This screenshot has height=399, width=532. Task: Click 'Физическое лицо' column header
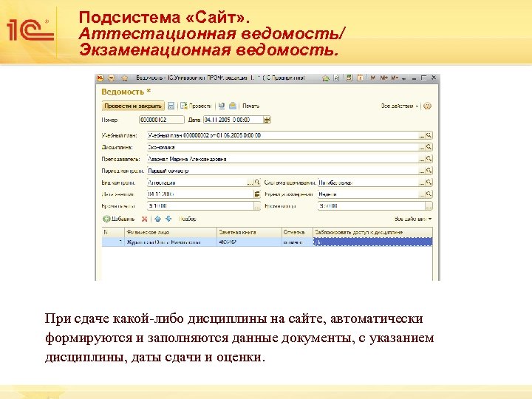point(171,233)
